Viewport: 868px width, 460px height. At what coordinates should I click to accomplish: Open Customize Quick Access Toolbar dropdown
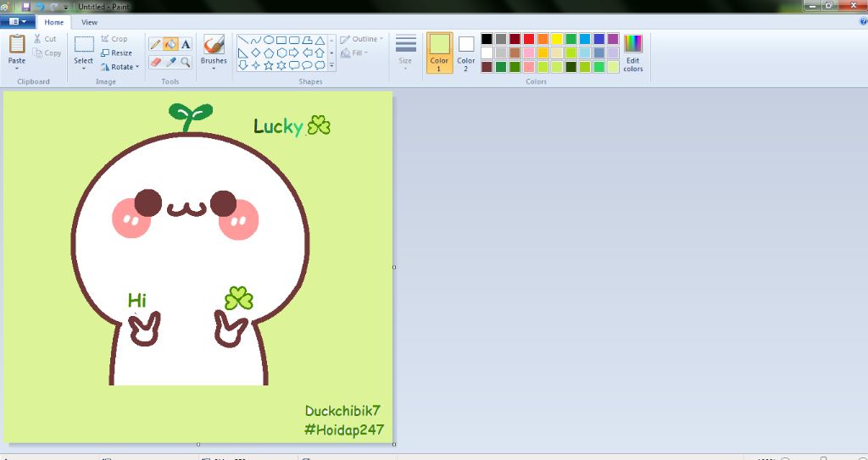[x=66, y=7]
